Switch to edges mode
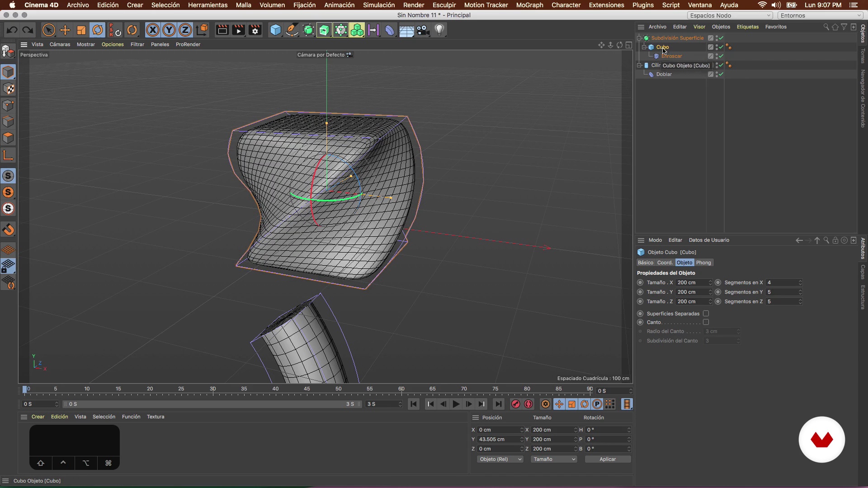This screenshot has height=488, width=868. click(9, 122)
